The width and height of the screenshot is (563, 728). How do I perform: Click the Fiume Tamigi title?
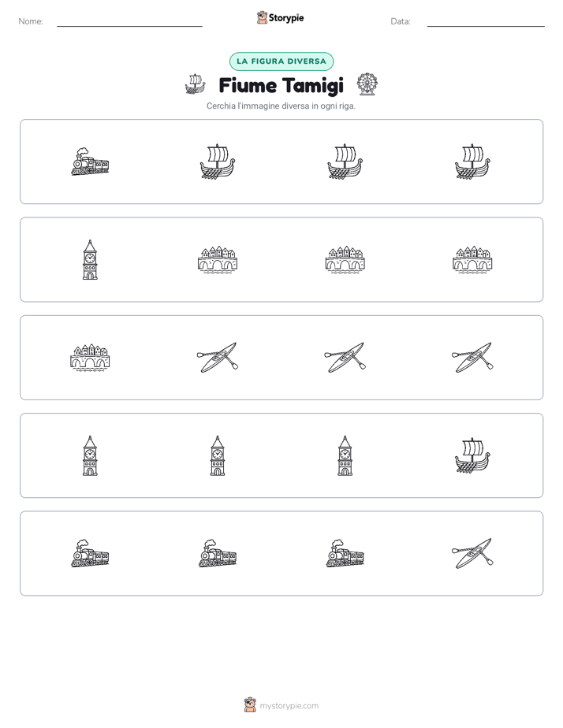click(x=281, y=85)
